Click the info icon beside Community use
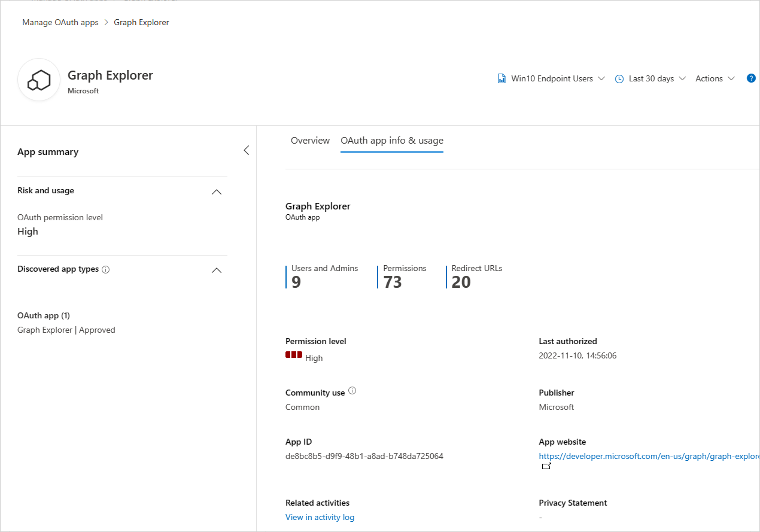 point(352,391)
